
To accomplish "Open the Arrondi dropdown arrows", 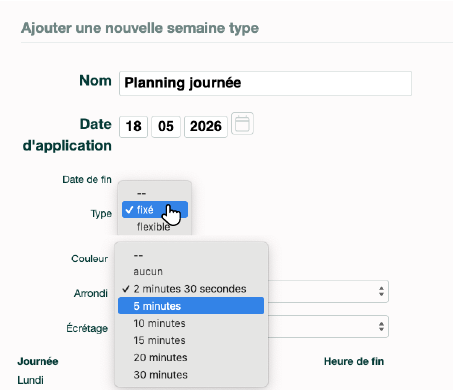I will coord(381,291).
